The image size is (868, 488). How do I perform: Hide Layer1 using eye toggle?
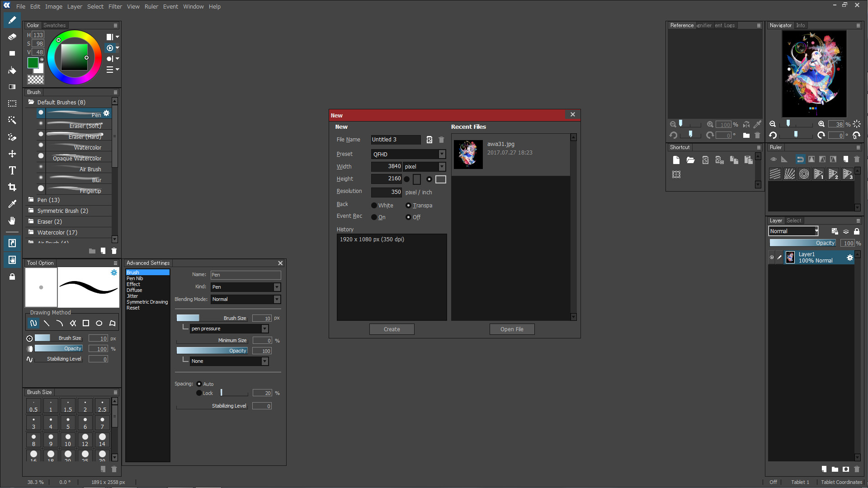coord(772,258)
